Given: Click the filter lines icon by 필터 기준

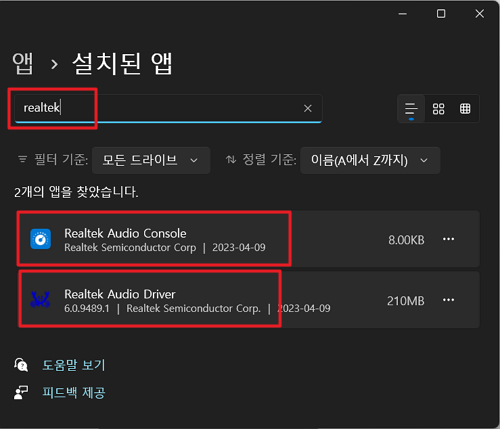Looking at the screenshot, I should [22, 159].
